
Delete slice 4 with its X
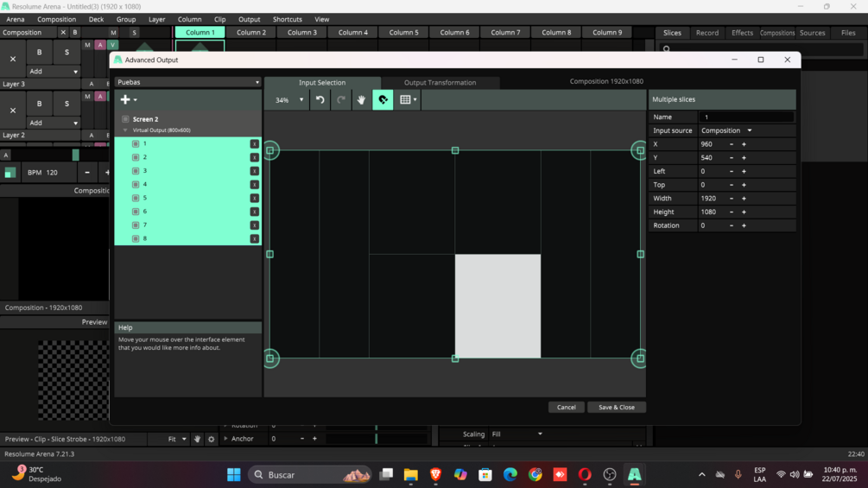(255, 184)
